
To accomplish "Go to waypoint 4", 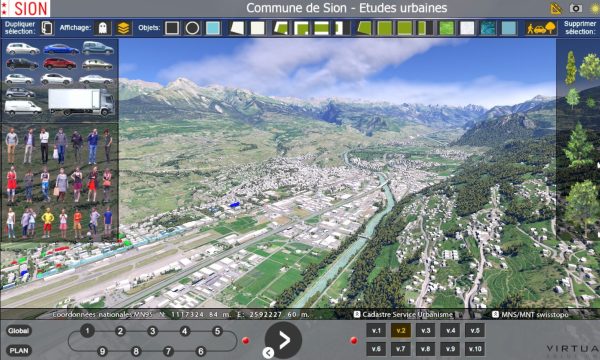I will click(x=185, y=331).
